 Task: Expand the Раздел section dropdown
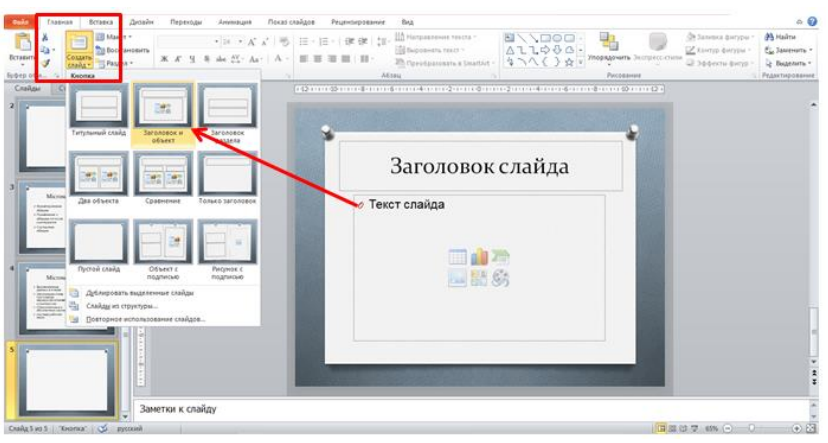(x=115, y=62)
